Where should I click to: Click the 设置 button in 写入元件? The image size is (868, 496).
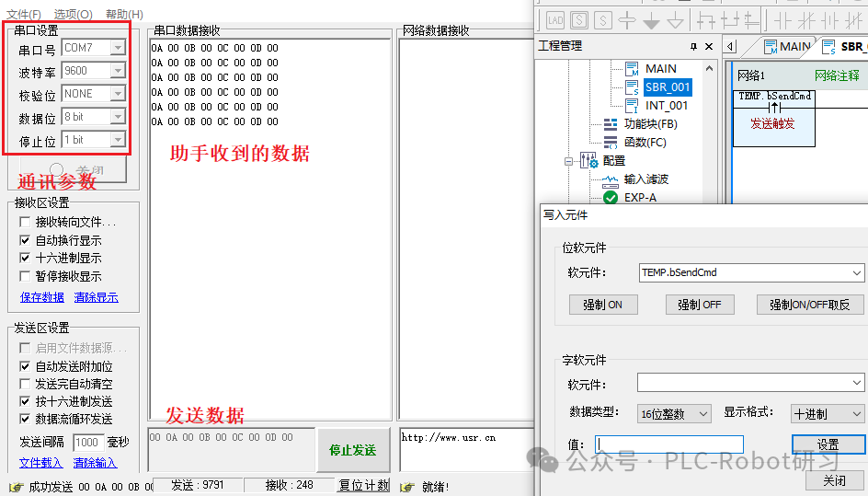(x=828, y=444)
